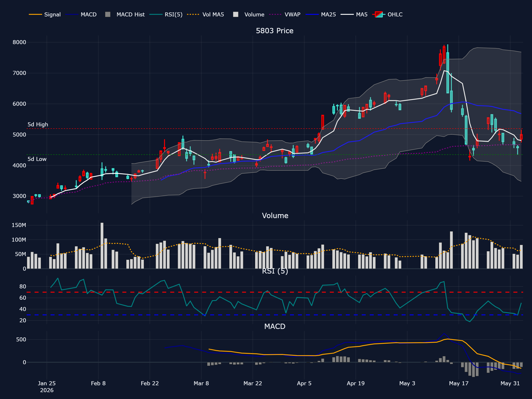Toggle the VWAP legend entry

(x=285, y=14)
